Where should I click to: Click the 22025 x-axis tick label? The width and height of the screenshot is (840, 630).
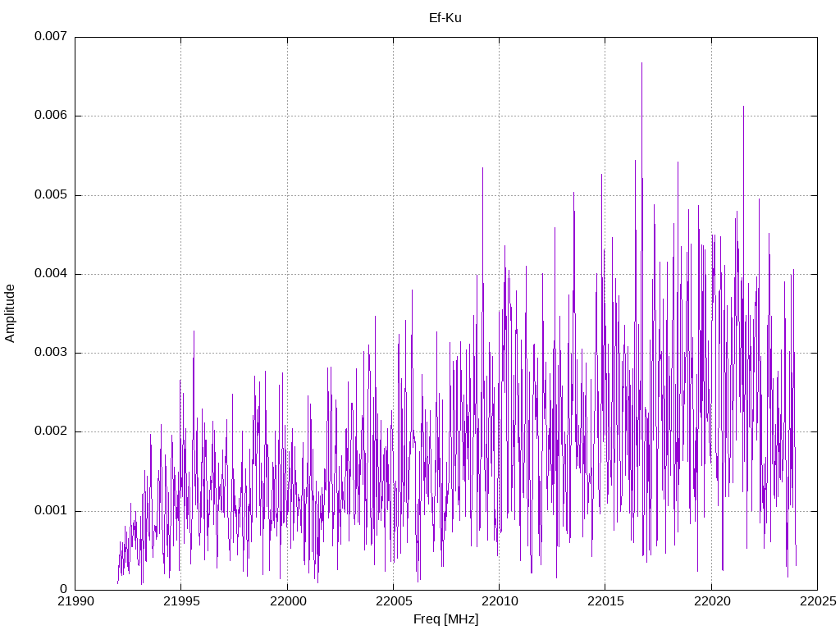818,601
